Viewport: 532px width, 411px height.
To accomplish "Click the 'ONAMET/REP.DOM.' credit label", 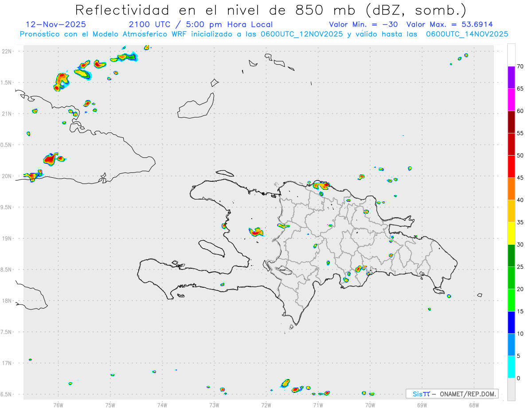I will tap(467, 394).
